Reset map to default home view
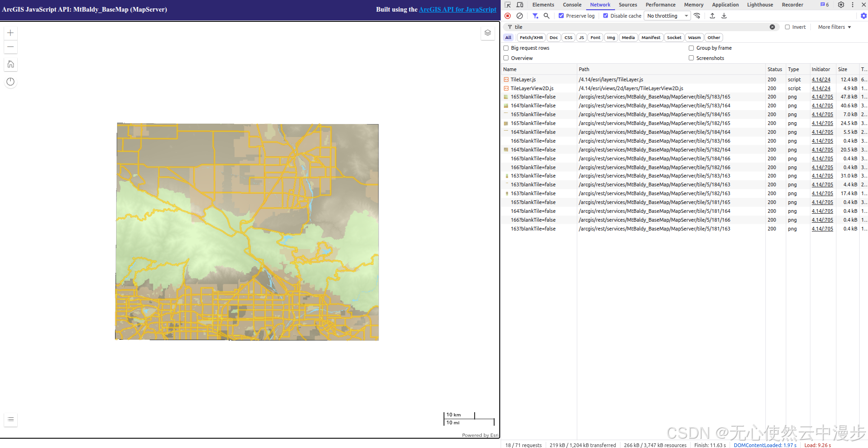Screen dimensions: 868x448 11,64
